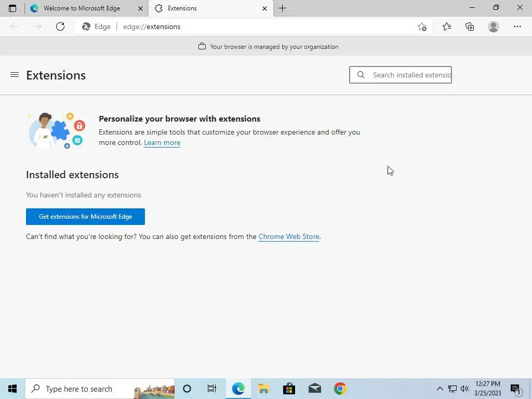Add this page to favorites star icon

click(x=422, y=26)
